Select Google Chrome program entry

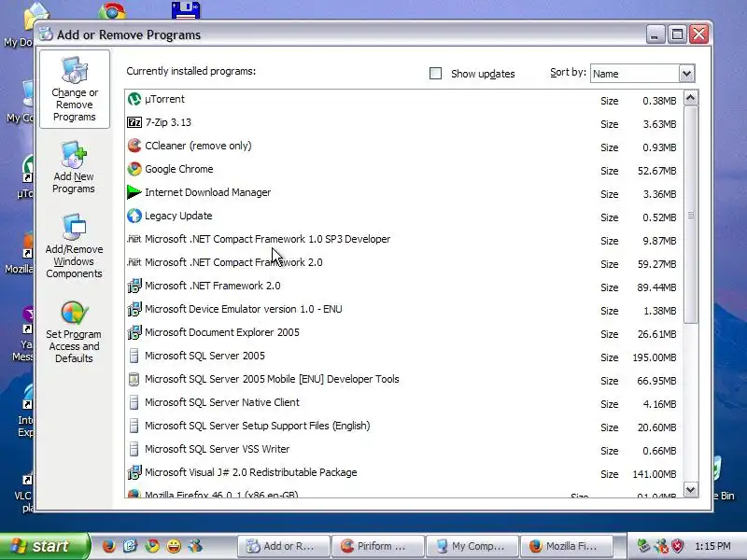(x=179, y=169)
